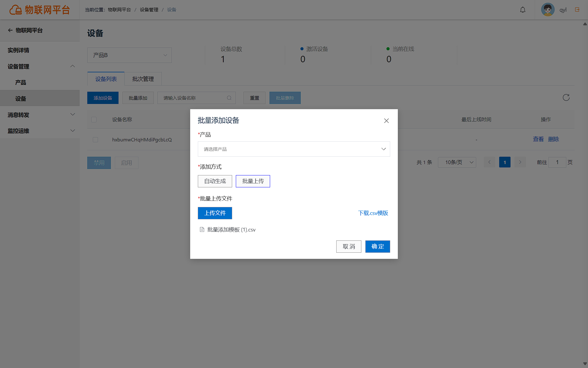Click the orange logout icon
This screenshot has height=368, width=588.
coord(577,10)
